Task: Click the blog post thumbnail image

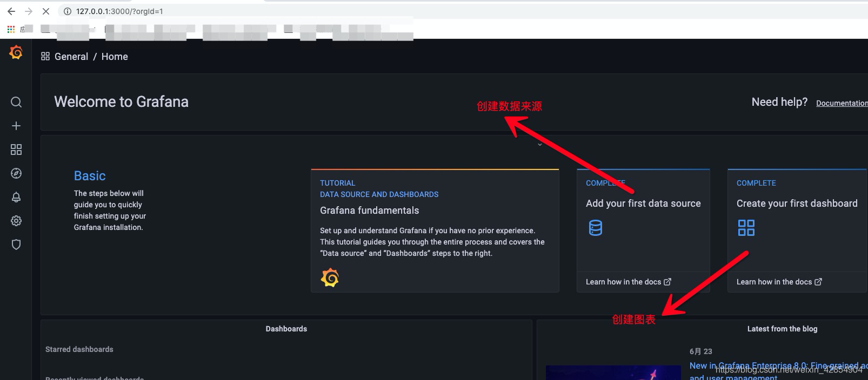Action: tap(613, 372)
